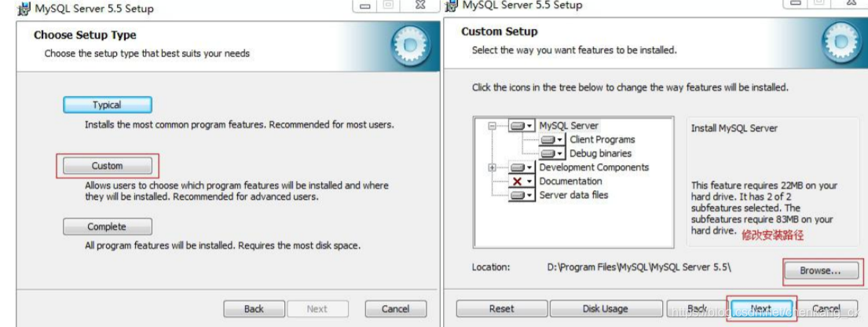
Task: Open Client Programs feature install dropdown
Action: [552, 140]
